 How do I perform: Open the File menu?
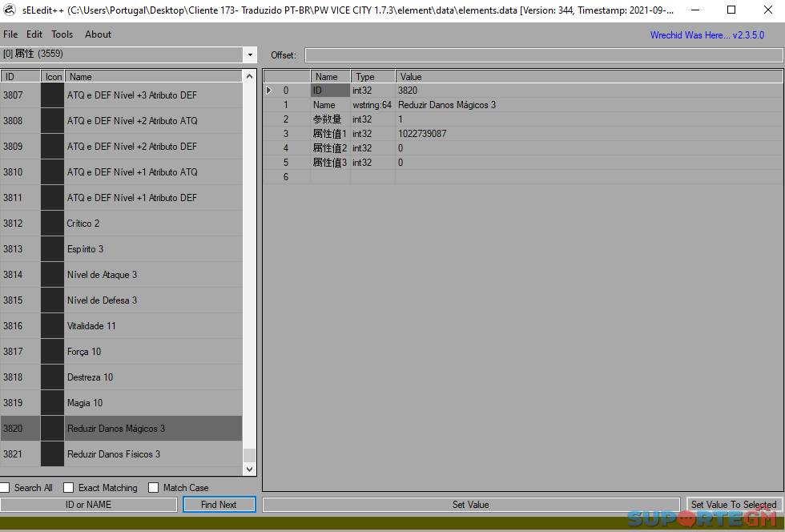pyautogui.click(x=10, y=34)
